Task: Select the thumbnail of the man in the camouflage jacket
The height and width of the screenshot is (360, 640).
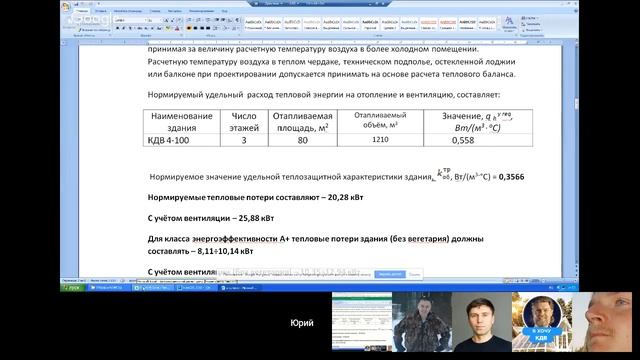Action: [x=422, y=322]
